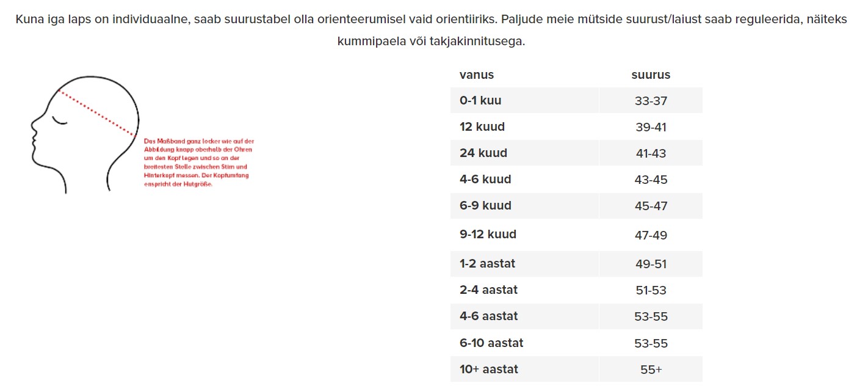Click size value "45-47"
Screen dimensions: 868x391
651,206
